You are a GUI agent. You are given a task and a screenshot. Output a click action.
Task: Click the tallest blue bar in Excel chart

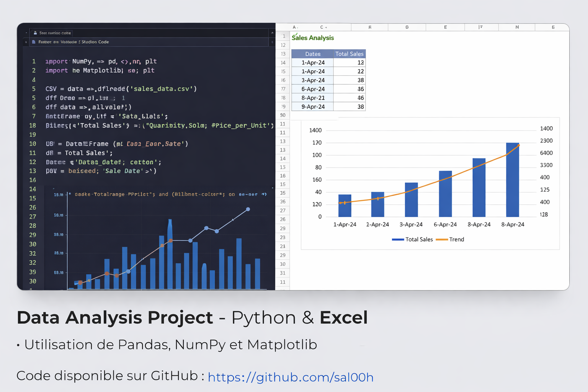(512, 180)
